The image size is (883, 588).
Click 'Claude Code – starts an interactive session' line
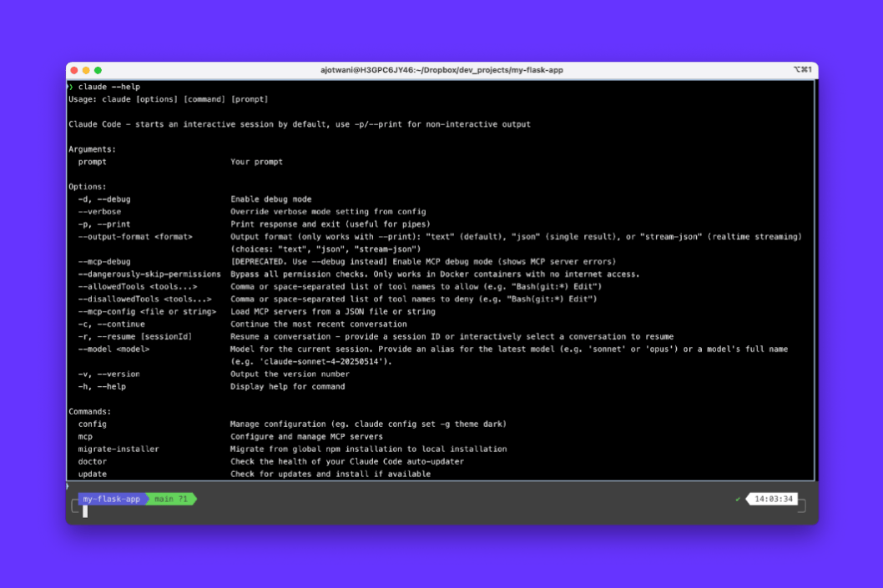(299, 124)
